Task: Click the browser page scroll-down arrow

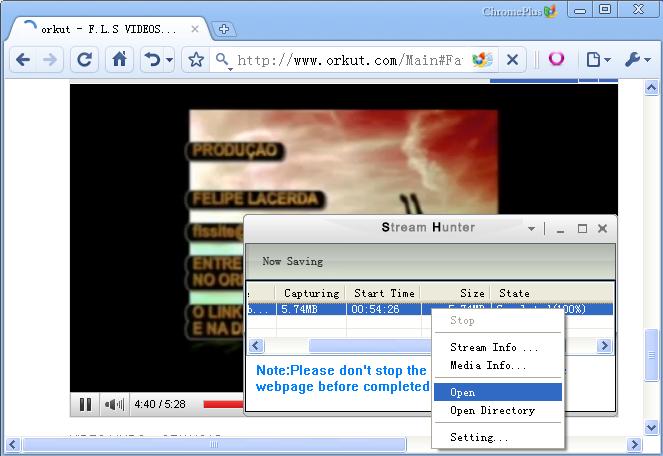Action: (652, 427)
